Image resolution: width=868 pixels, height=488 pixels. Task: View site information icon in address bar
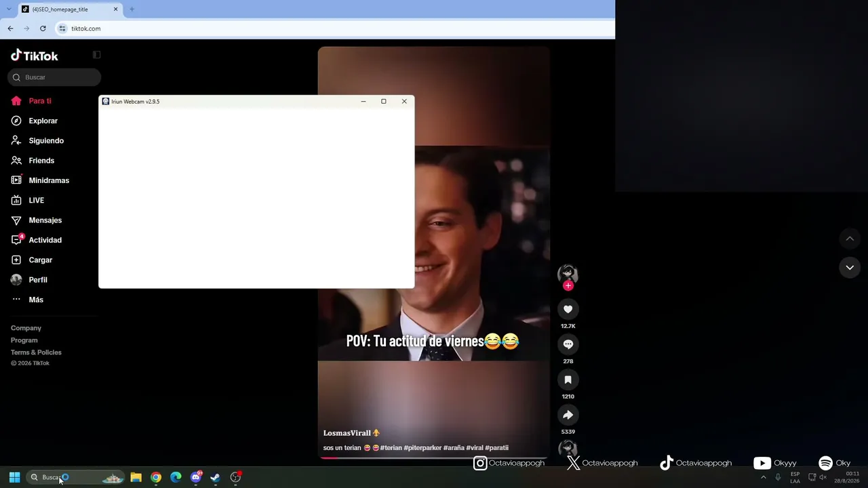[x=62, y=28]
